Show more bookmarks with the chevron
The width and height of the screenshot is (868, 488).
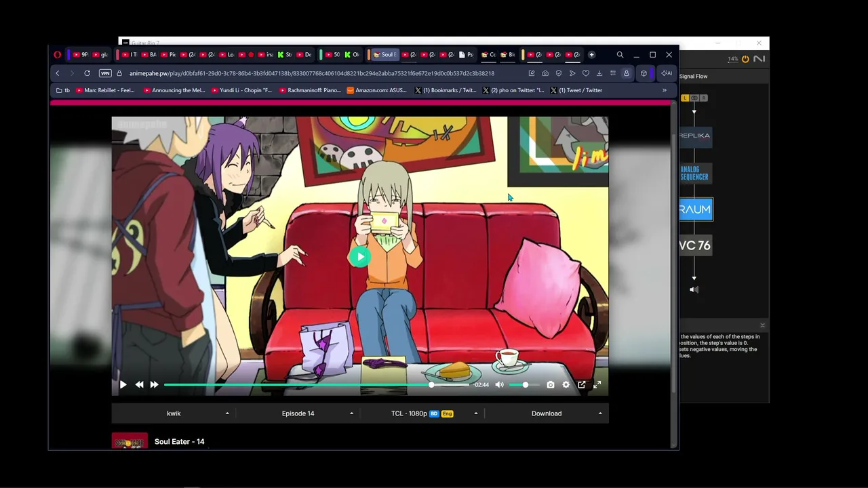[x=665, y=90]
